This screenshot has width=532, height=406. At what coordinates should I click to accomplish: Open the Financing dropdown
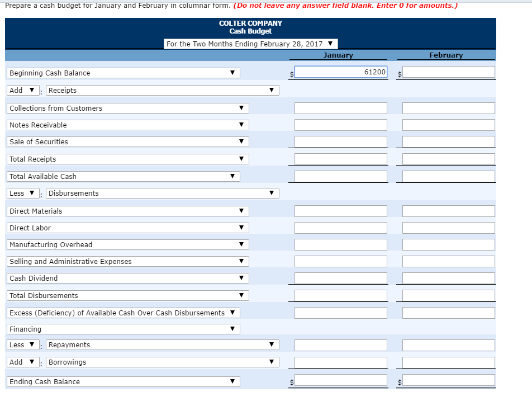(x=123, y=329)
